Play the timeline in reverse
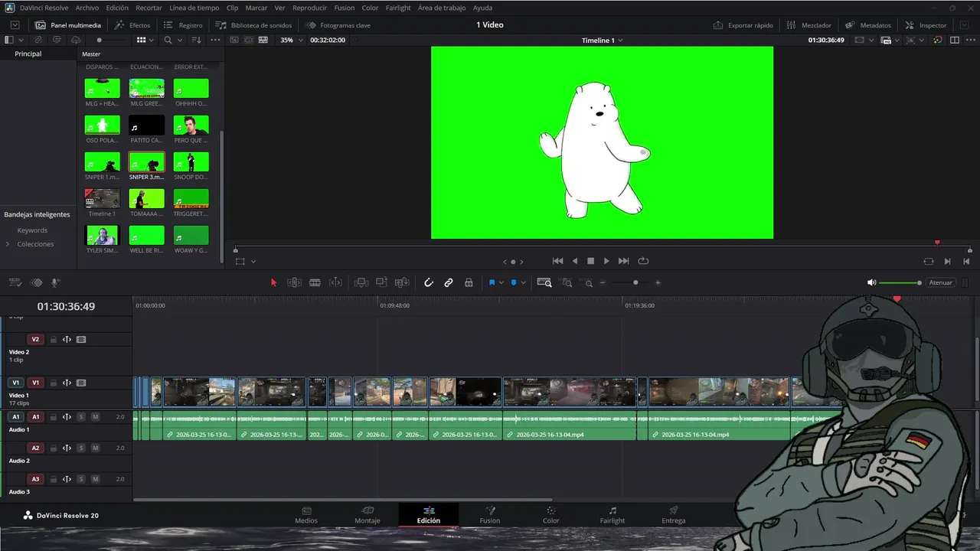 (x=575, y=261)
